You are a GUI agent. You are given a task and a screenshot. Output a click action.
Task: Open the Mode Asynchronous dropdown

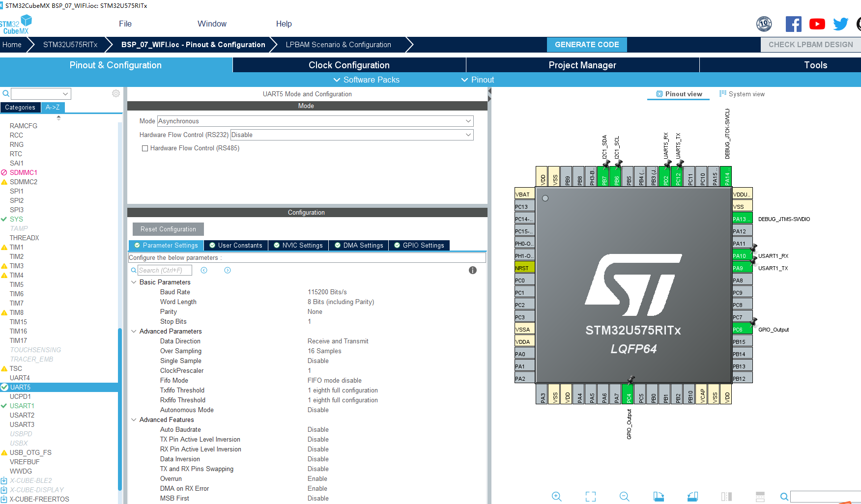[x=316, y=121]
